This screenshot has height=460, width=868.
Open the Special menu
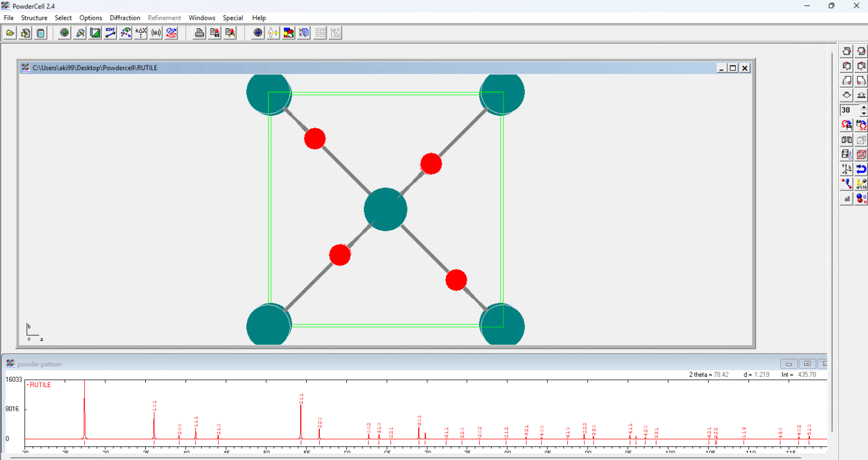point(233,18)
